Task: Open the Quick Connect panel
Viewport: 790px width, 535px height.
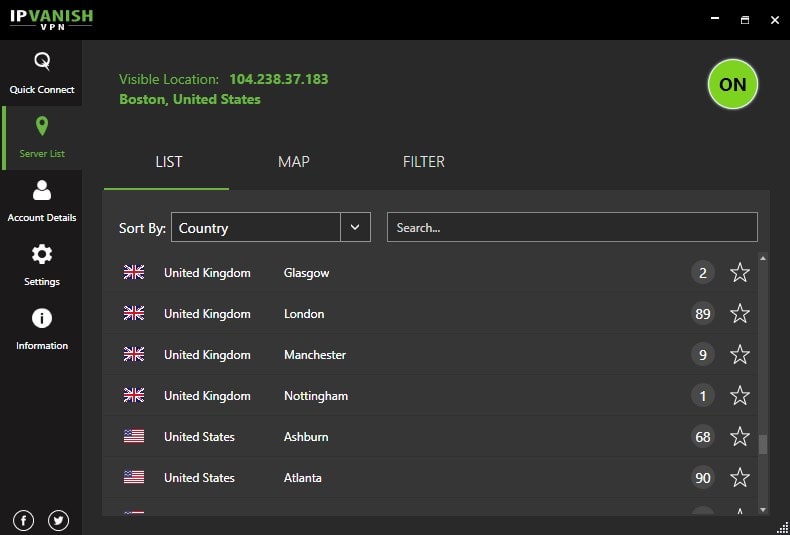Action: point(42,73)
